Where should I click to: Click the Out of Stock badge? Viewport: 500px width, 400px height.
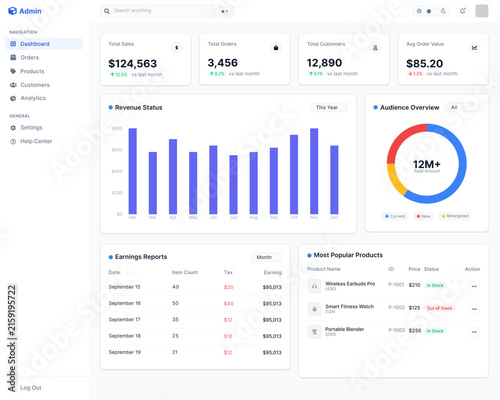point(439,308)
